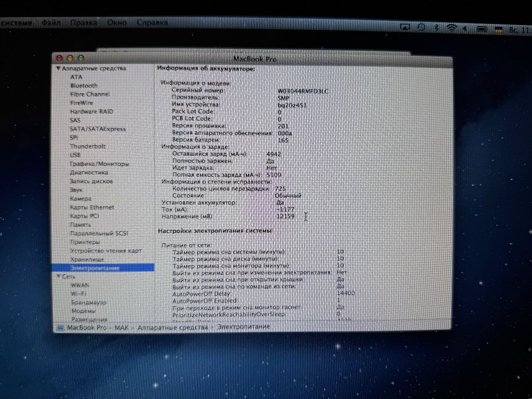Click the cycle count value 725
Screen dimensions: 532x399
tap(281, 189)
